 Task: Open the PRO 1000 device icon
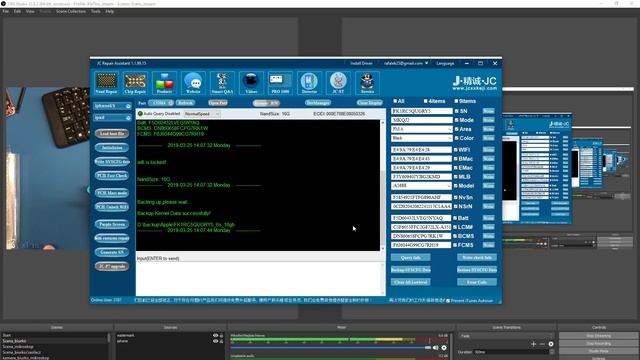(x=280, y=83)
